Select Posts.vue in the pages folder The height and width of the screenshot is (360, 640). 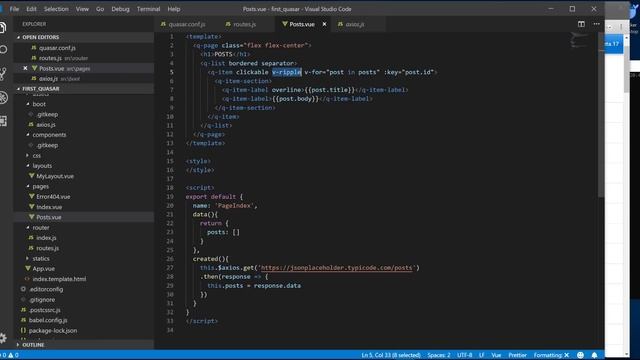(84, 217)
